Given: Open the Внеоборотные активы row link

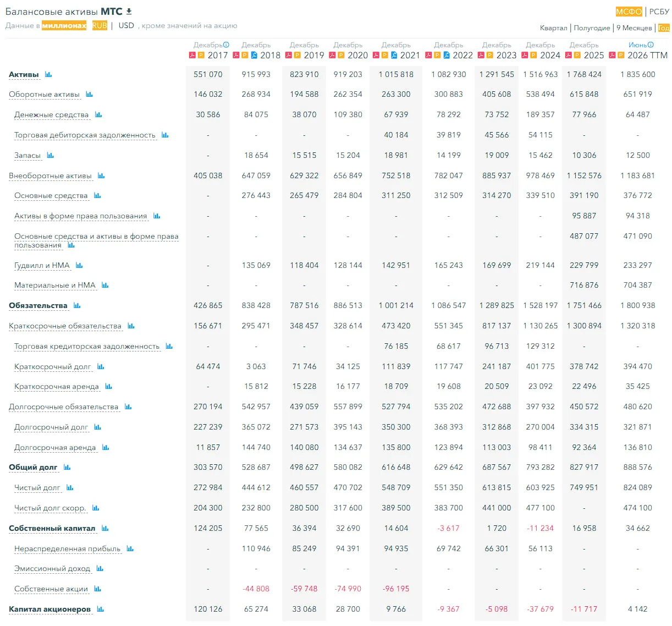Looking at the screenshot, I should (x=50, y=176).
